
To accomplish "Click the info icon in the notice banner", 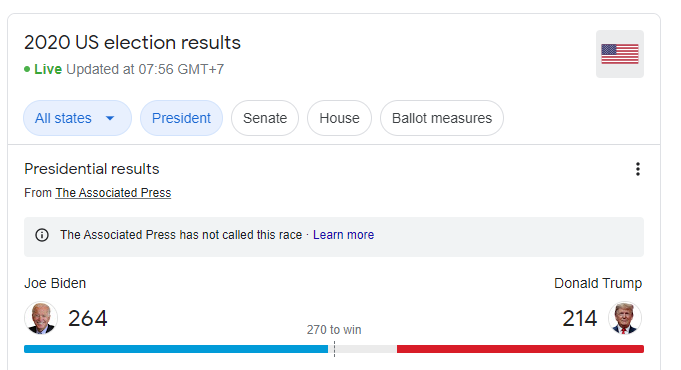I will [42, 235].
